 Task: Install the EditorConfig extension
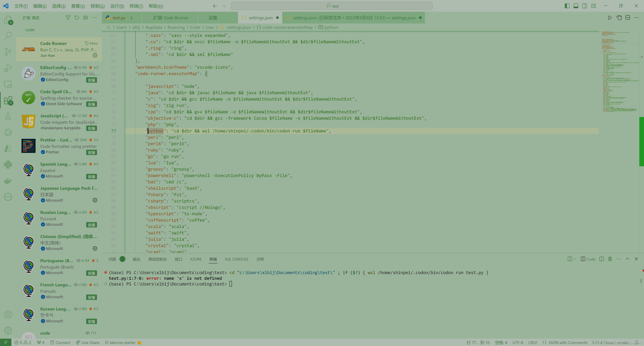[x=92, y=80]
